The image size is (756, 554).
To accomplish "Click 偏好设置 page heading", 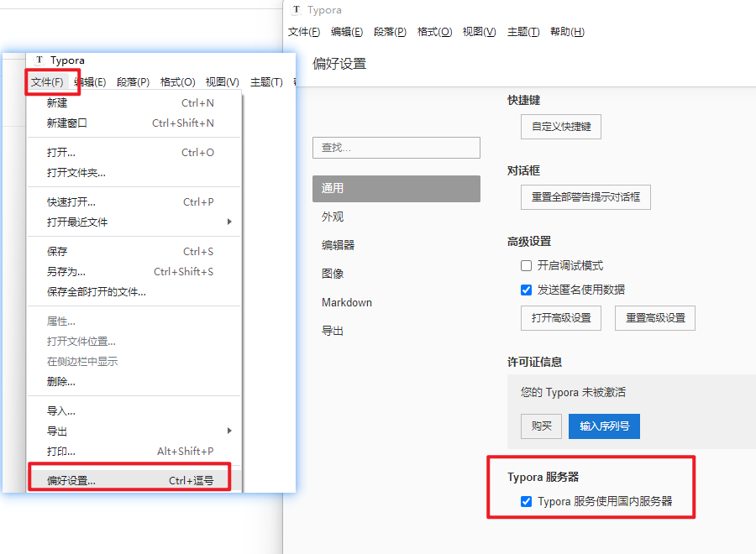I will point(339,64).
